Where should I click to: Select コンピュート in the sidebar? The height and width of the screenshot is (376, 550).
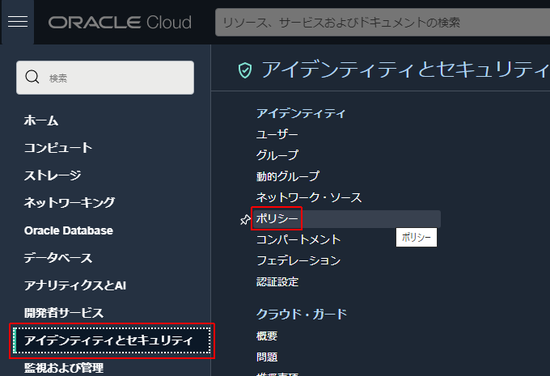[58, 148]
